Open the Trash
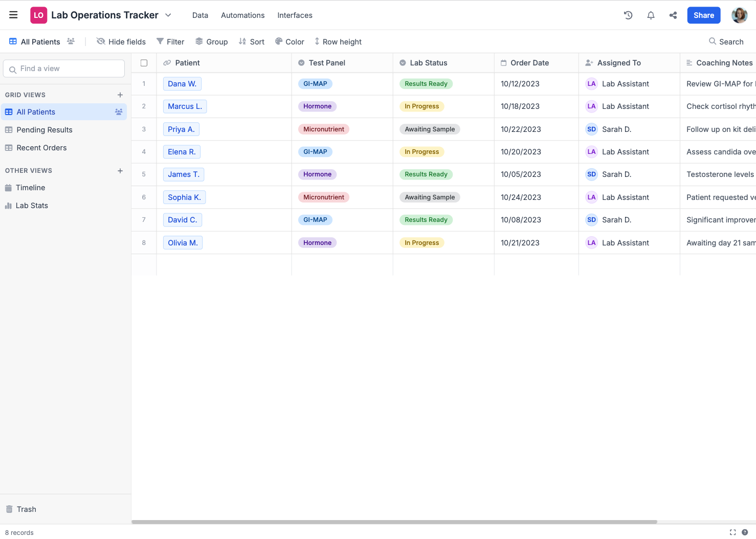The height and width of the screenshot is (539, 756). 21,509
